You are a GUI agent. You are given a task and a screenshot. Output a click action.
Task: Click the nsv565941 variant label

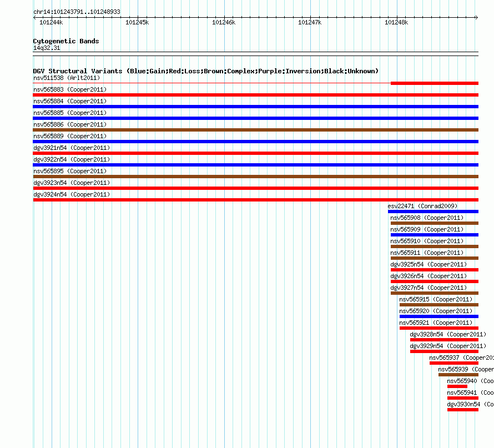pyautogui.click(x=470, y=392)
